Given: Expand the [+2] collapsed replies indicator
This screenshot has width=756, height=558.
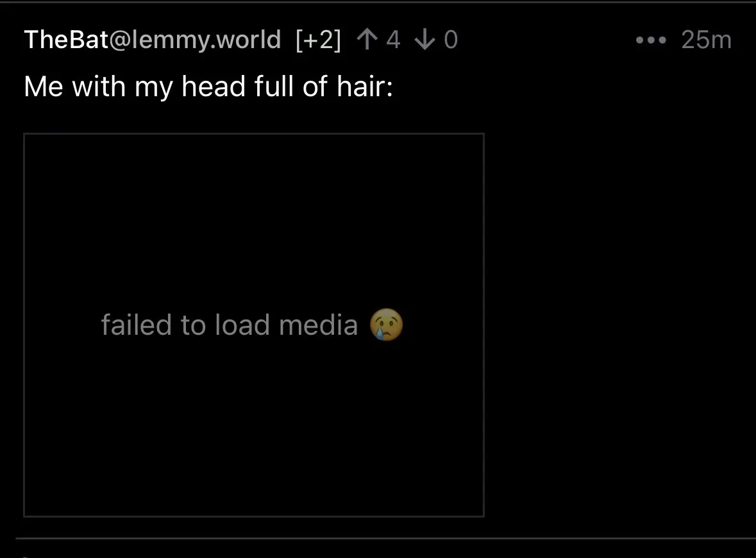Looking at the screenshot, I should point(318,40).
